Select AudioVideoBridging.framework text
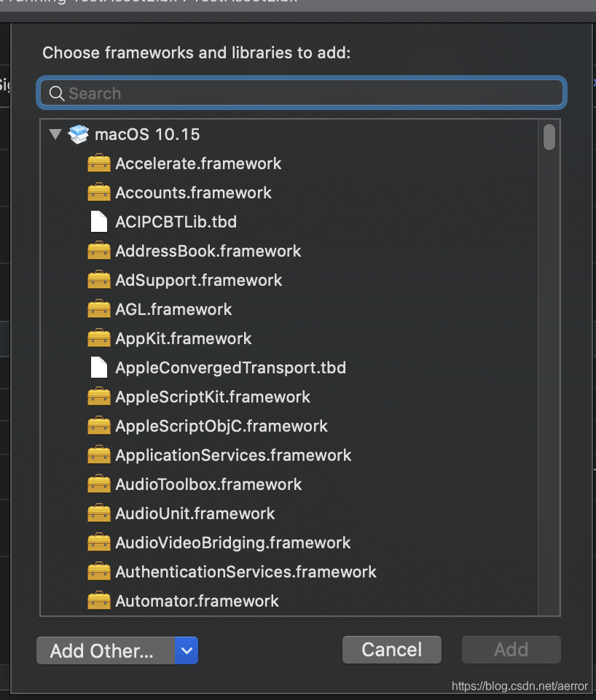Image resolution: width=596 pixels, height=700 pixels. tap(233, 542)
